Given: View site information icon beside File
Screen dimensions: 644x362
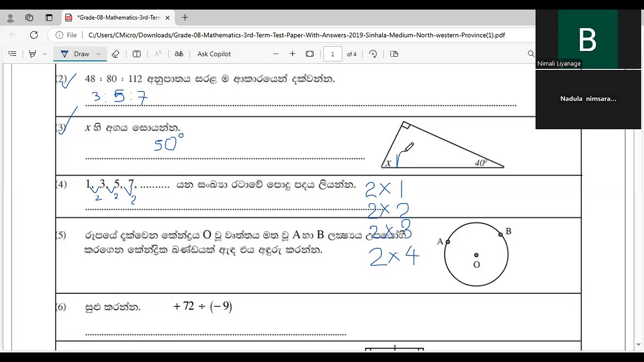Looking at the screenshot, I should click(59, 35).
